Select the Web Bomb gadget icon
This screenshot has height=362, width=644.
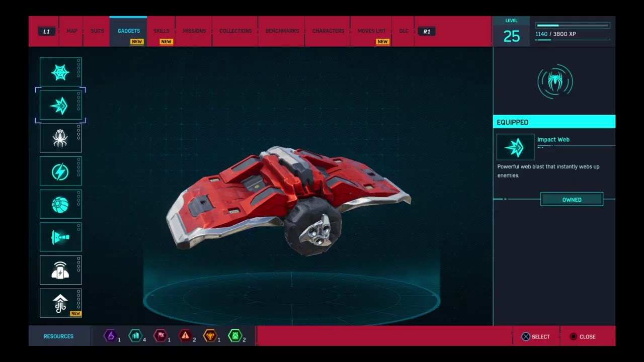[60, 204]
